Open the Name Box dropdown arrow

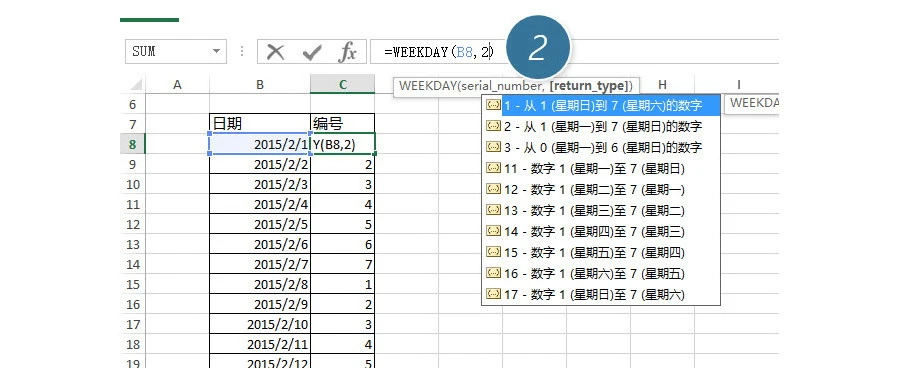click(216, 51)
